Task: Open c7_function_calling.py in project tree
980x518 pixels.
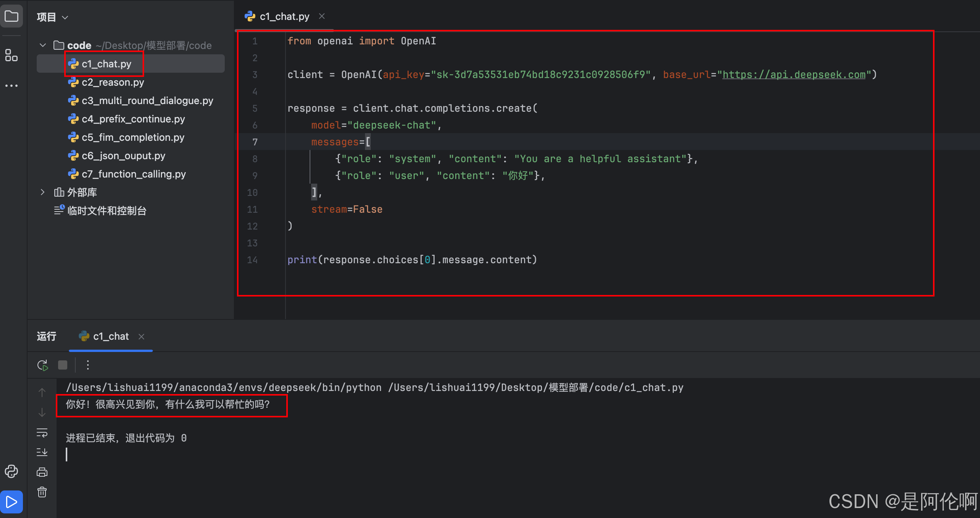Action: pyautogui.click(x=133, y=174)
